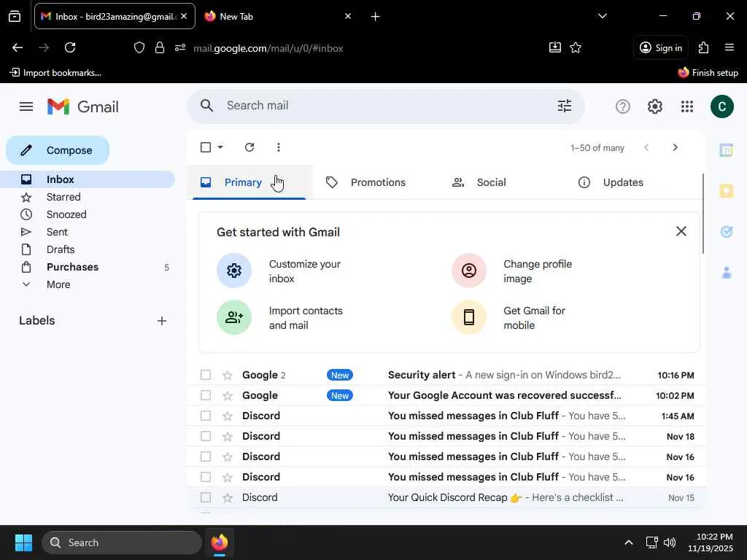Show hidden system tray icons chevron
Screen dimensions: 747x560
628,542
